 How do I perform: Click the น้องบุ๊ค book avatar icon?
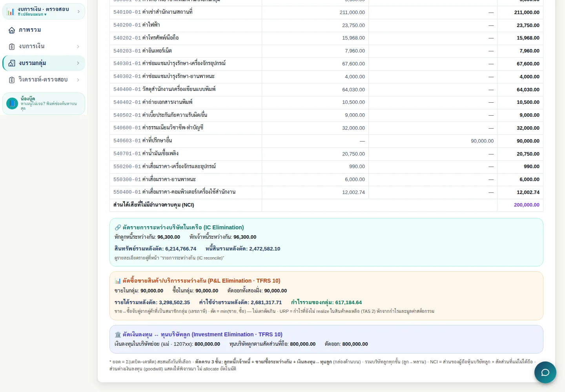(12, 103)
